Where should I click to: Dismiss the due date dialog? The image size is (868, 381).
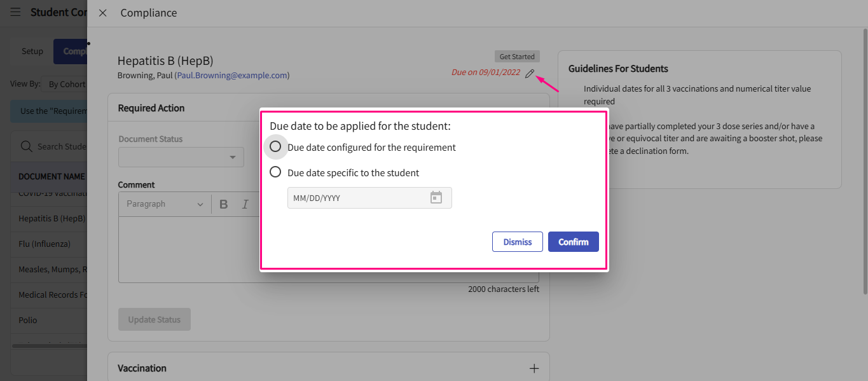coord(517,242)
